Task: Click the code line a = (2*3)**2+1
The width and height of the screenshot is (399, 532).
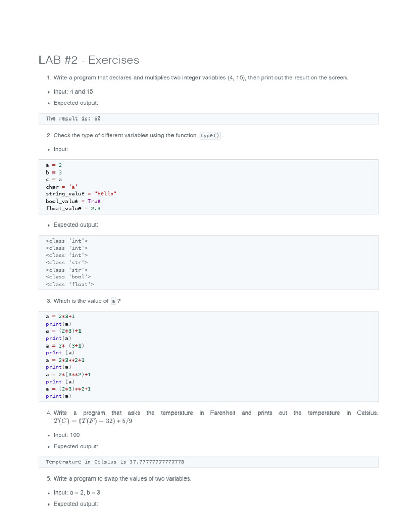Action: point(68,389)
